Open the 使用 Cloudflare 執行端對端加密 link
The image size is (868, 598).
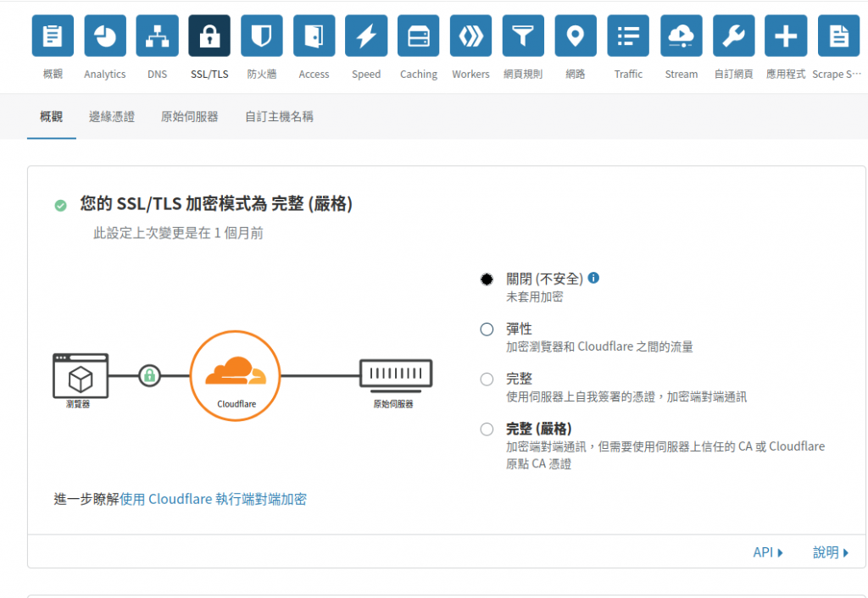pos(213,499)
